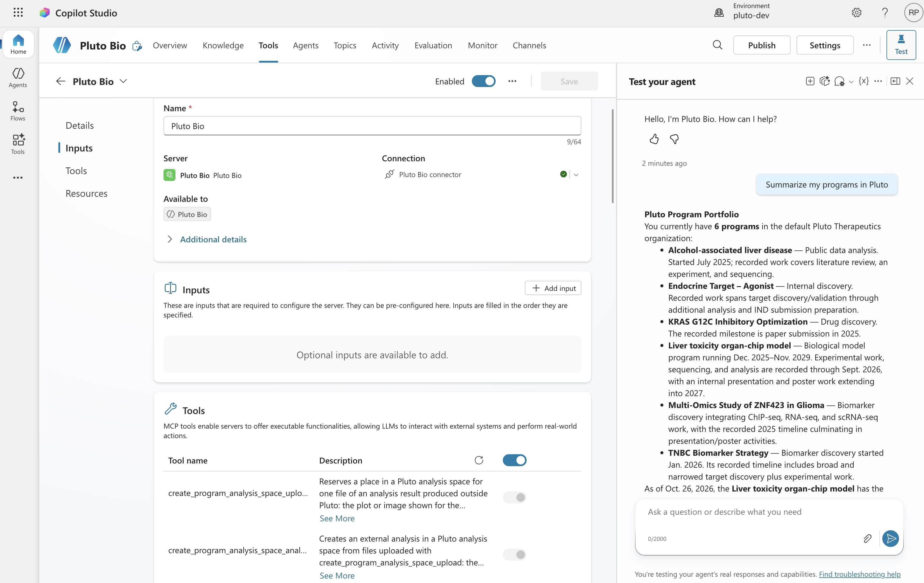Click the Publish button

point(761,45)
